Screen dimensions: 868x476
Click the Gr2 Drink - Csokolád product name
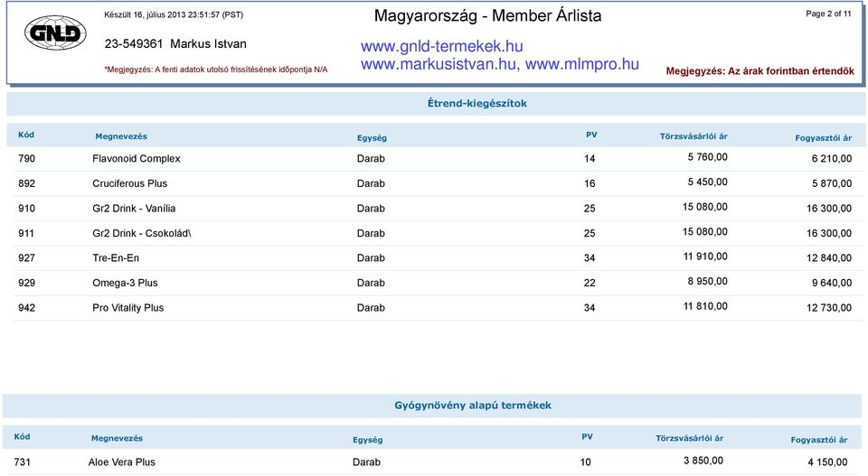142,233
